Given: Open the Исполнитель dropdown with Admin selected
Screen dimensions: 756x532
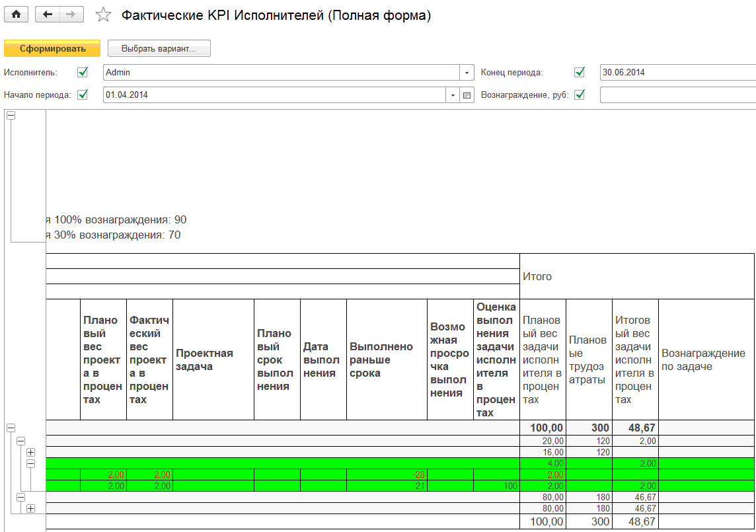Looking at the screenshot, I should [467, 73].
